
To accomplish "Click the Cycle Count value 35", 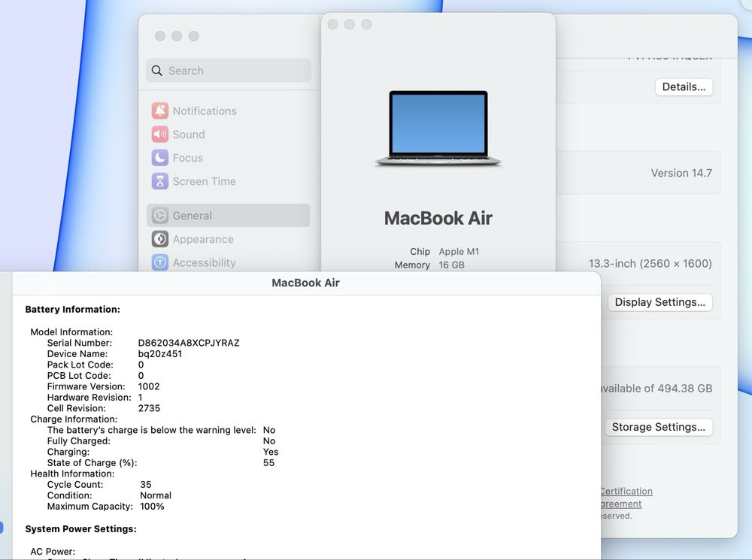I will (x=146, y=484).
